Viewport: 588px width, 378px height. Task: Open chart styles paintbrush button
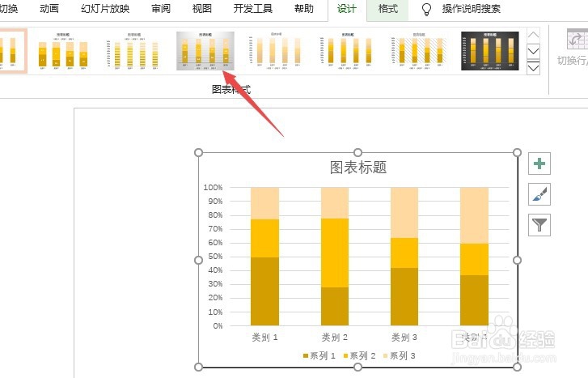tap(539, 194)
